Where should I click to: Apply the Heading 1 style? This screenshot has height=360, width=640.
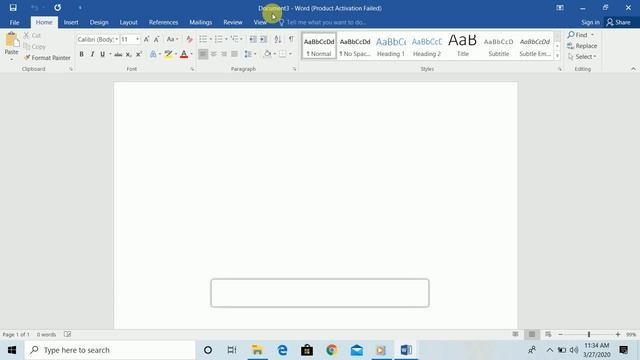[x=391, y=46]
